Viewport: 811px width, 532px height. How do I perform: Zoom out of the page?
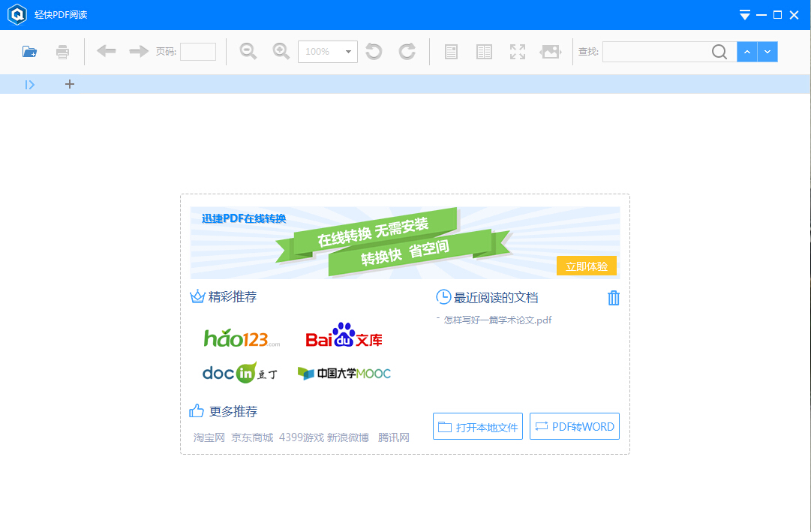pyautogui.click(x=248, y=51)
